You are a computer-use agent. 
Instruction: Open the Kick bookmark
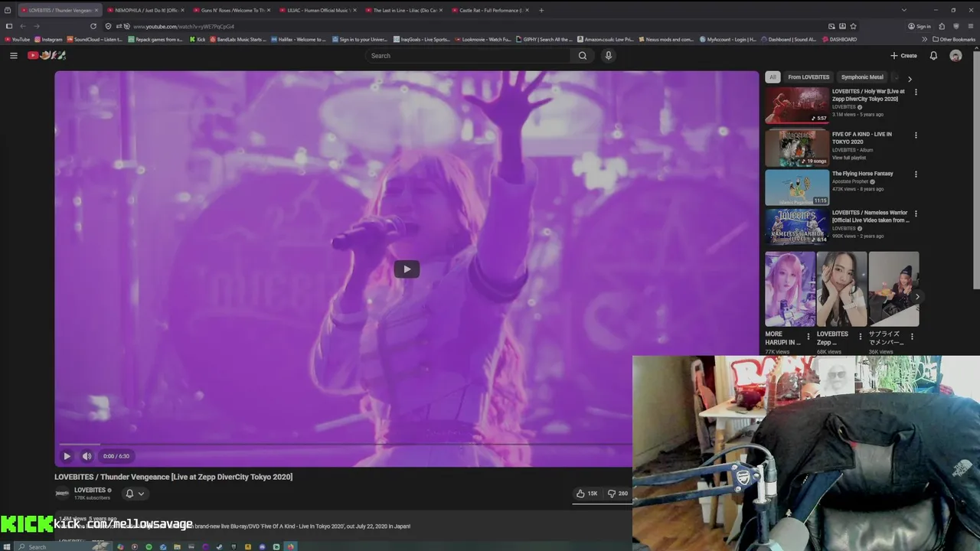pos(198,39)
